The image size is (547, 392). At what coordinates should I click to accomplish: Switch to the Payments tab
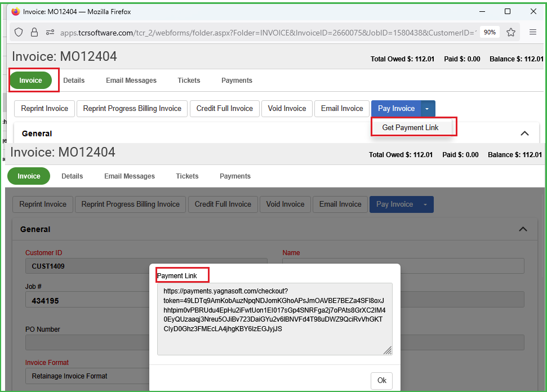(237, 81)
